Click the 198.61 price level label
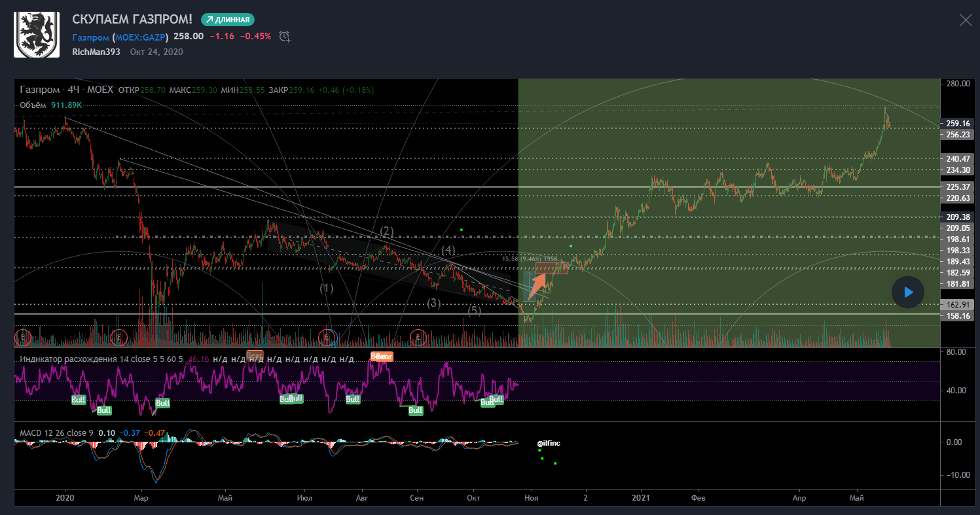The height and width of the screenshot is (515, 980). 958,240
